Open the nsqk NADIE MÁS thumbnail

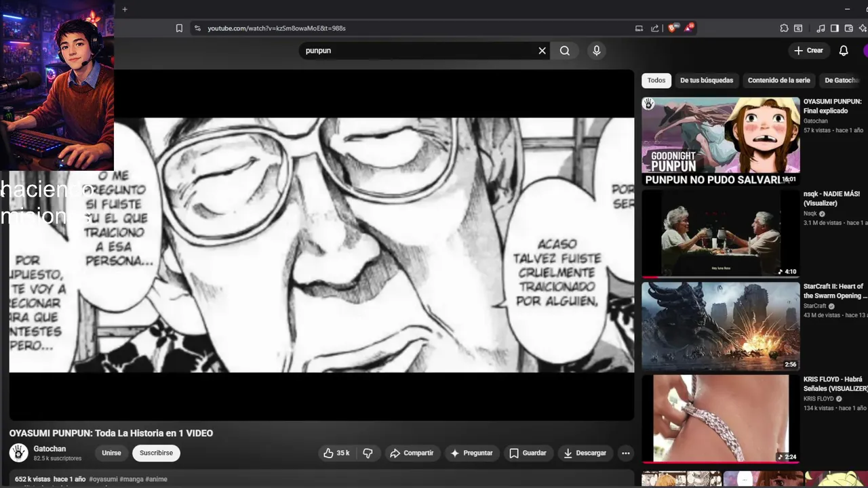coord(721,234)
